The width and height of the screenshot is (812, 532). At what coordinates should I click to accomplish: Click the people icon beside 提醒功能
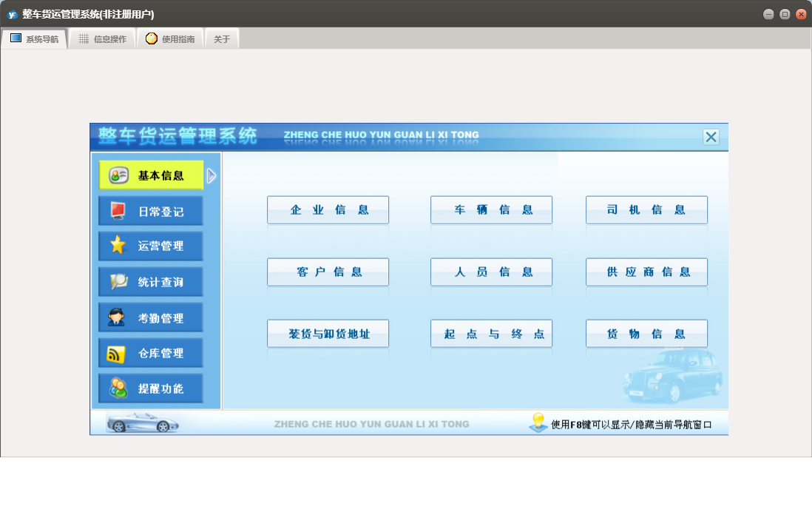pyautogui.click(x=118, y=388)
